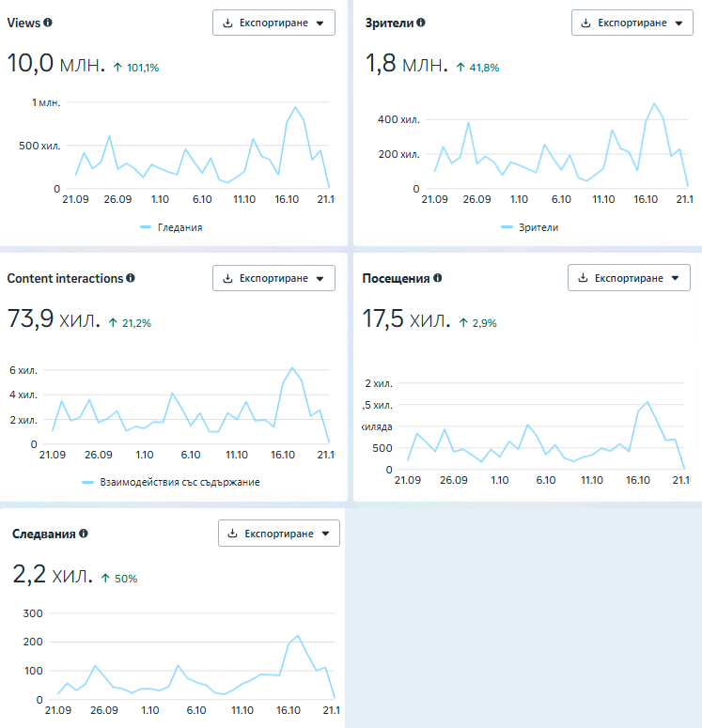Click the 101,1% increase indicator
The width and height of the screenshot is (702, 728).
136,68
